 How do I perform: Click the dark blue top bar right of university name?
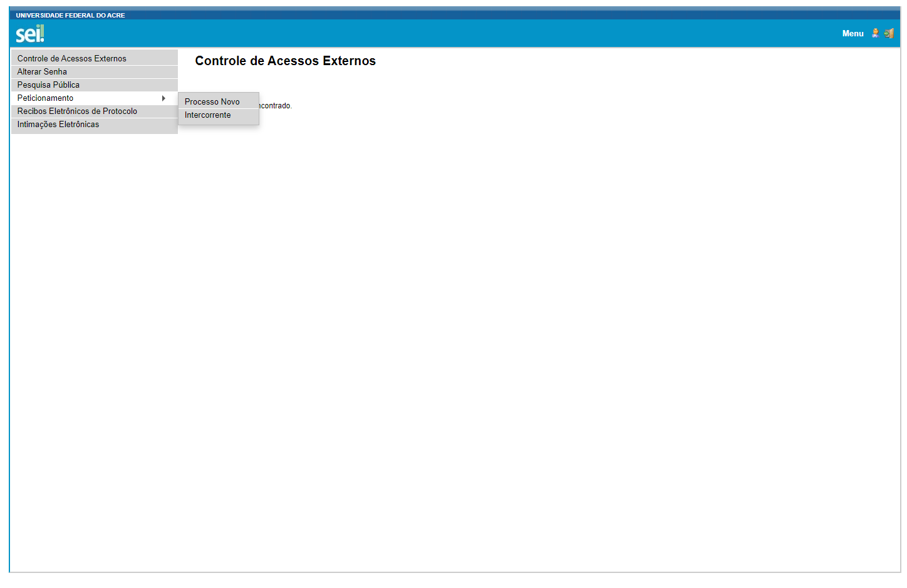click(501, 14)
